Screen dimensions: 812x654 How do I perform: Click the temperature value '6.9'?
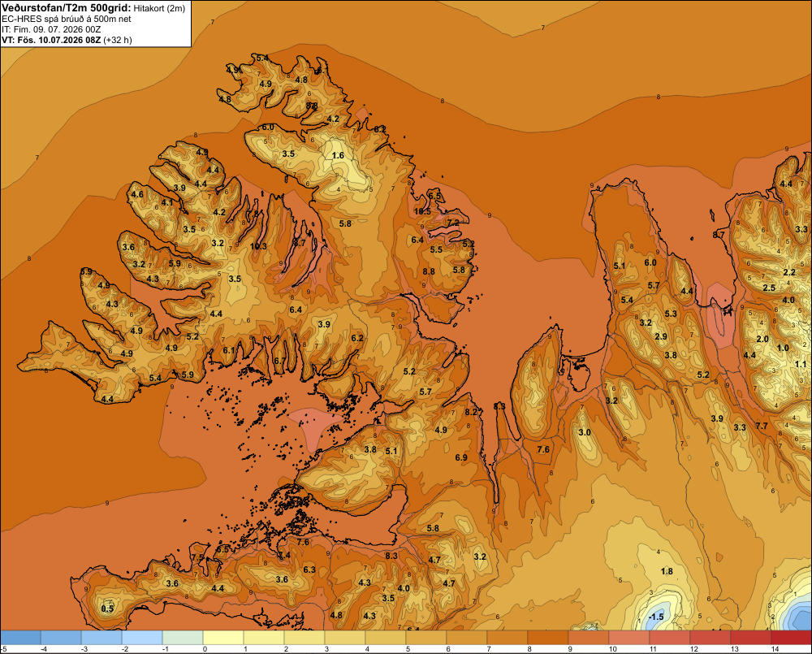coord(461,457)
